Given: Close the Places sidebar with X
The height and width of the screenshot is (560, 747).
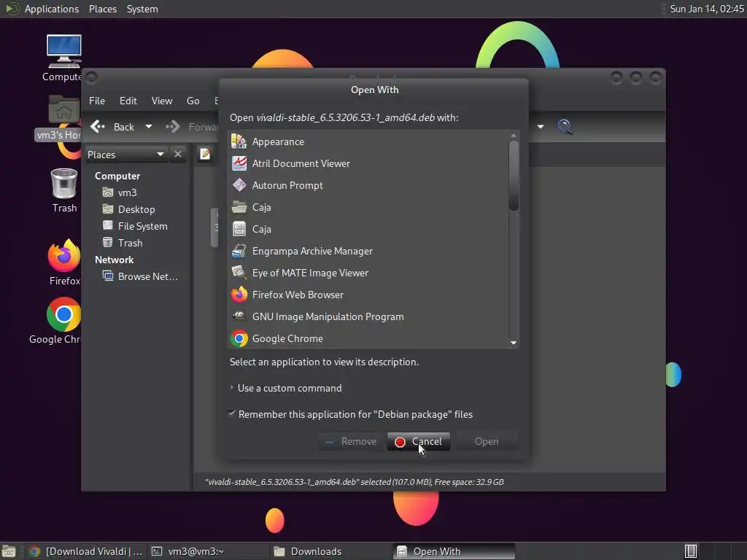Looking at the screenshot, I should point(178,155).
